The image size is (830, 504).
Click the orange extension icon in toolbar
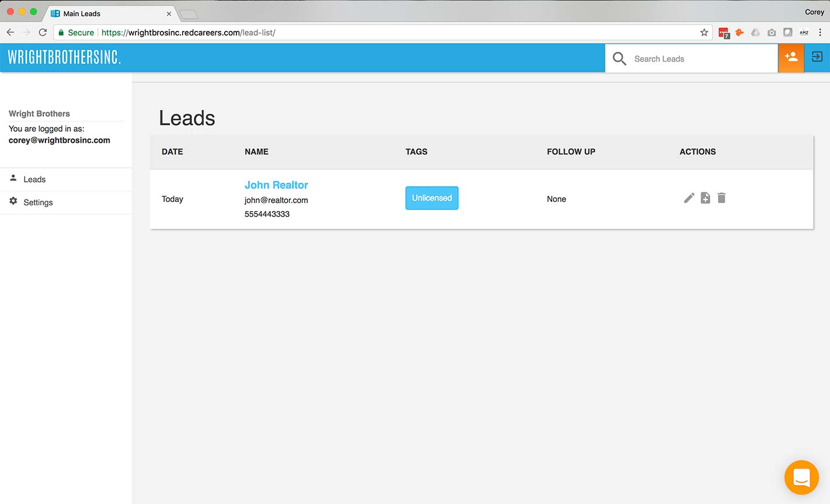click(x=740, y=33)
